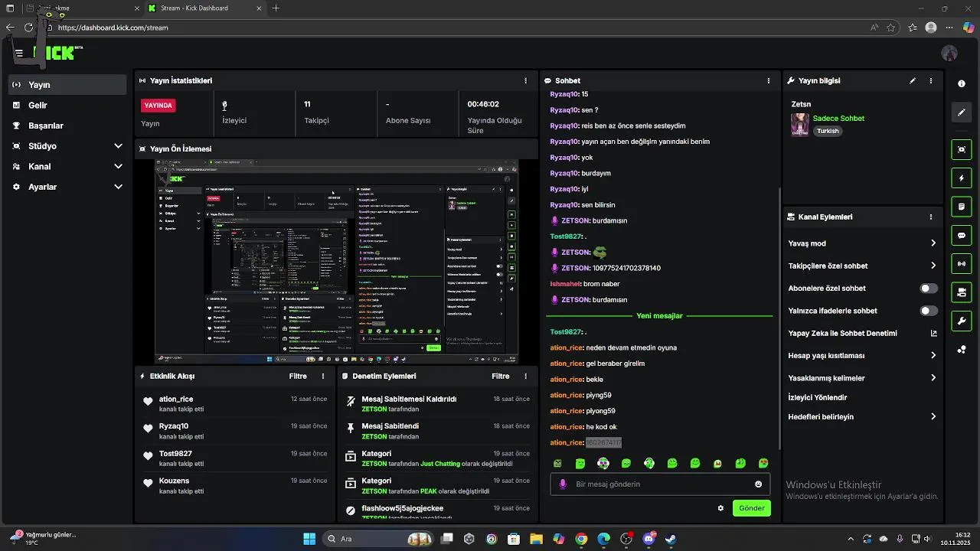This screenshot has height=551, width=980.
Task: Click the message input field
Action: 660,484
